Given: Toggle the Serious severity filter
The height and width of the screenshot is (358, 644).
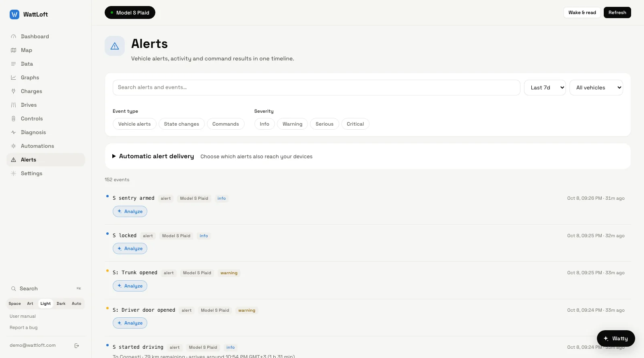Looking at the screenshot, I should pyautogui.click(x=324, y=124).
